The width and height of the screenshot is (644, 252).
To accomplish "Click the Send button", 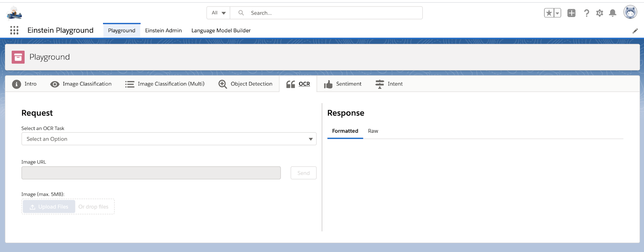I will [303, 173].
